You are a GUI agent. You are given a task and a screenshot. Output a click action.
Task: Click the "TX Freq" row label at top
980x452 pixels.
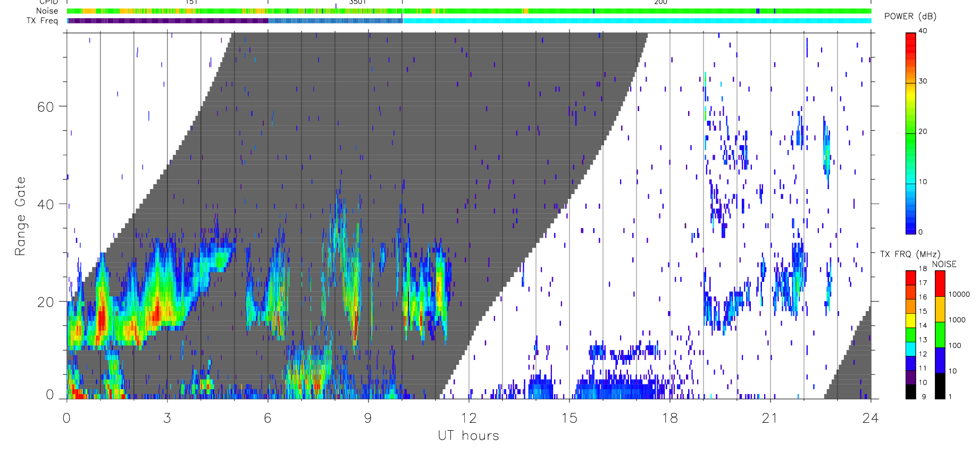(x=42, y=21)
